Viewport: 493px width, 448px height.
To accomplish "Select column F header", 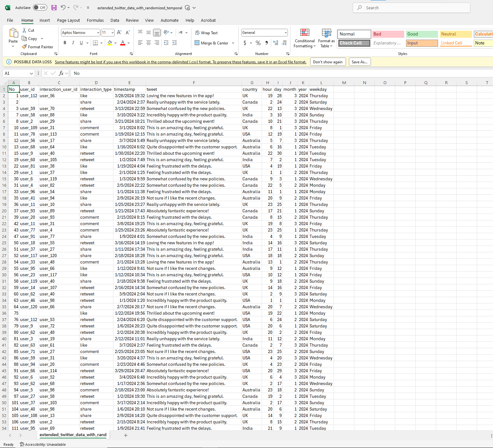I will point(194,83).
